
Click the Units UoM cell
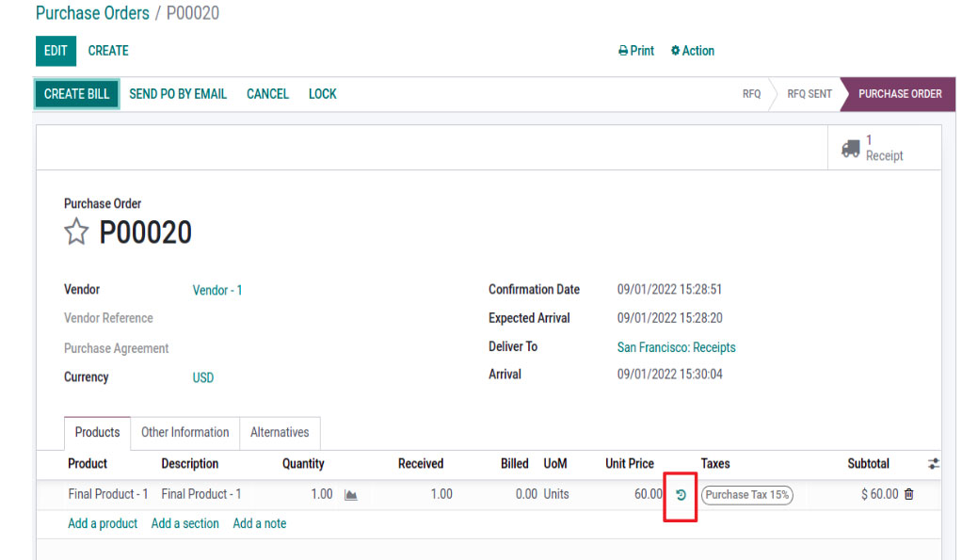point(556,494)
